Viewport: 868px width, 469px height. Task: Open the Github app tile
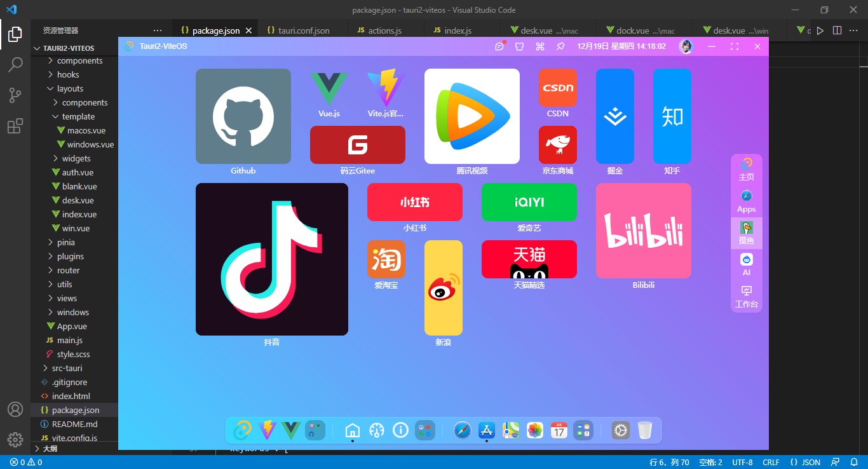pyautogui.click(x=243, y=116)
